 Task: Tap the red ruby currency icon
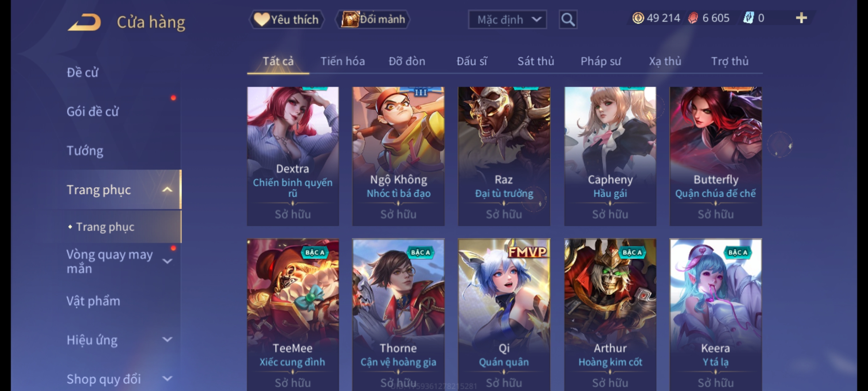[693, 18]
